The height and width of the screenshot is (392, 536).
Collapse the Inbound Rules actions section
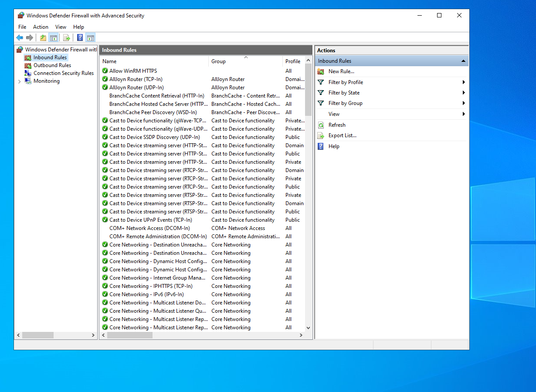463,61
